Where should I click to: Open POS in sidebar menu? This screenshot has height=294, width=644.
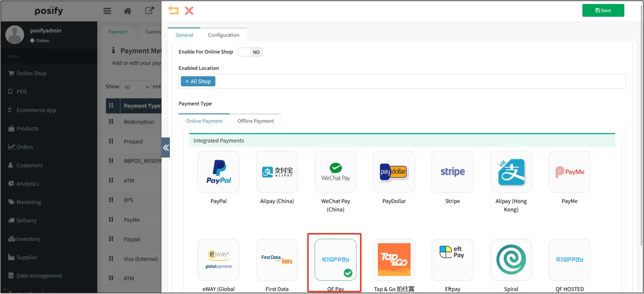[49, 92]
